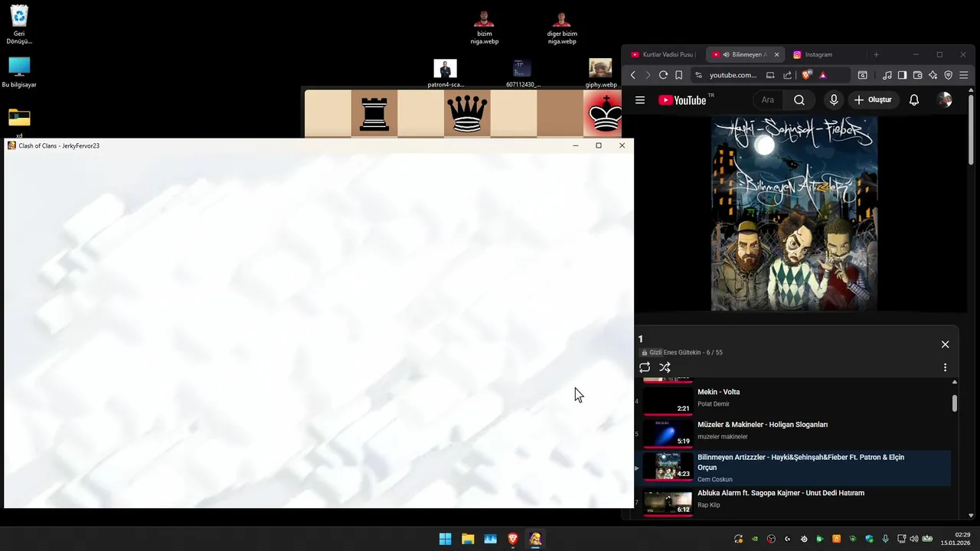Open Brave Wallet icon
The height and width of the screenshot is (551, 980).
point(918,75)
